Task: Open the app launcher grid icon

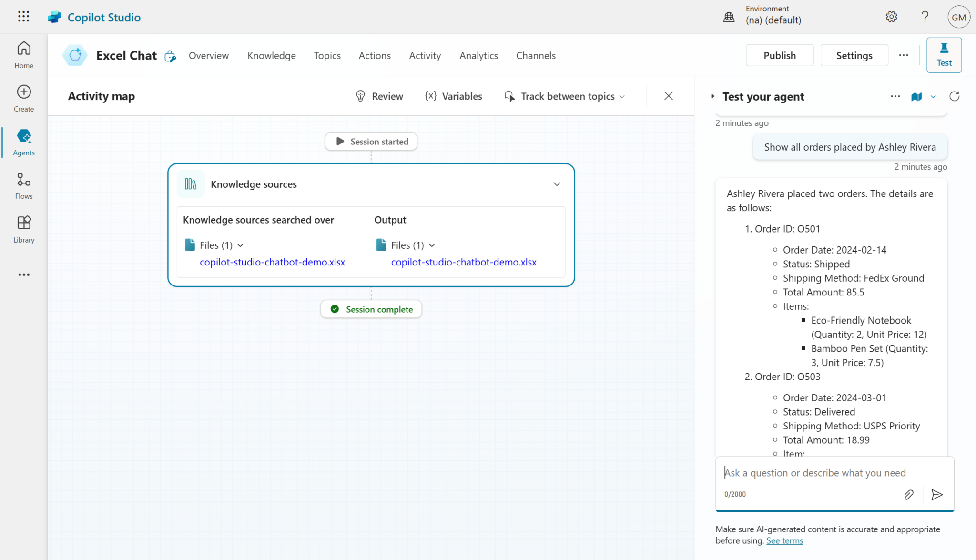Action: [x=23, y=17]
